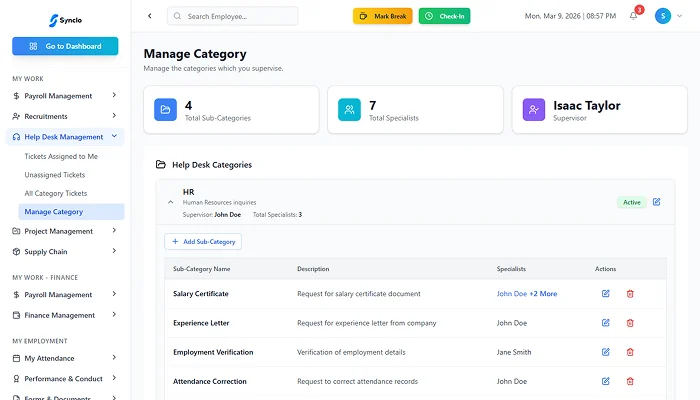700x400 pixels.
Task: Click the Check-In button
Action: [444, 16]
